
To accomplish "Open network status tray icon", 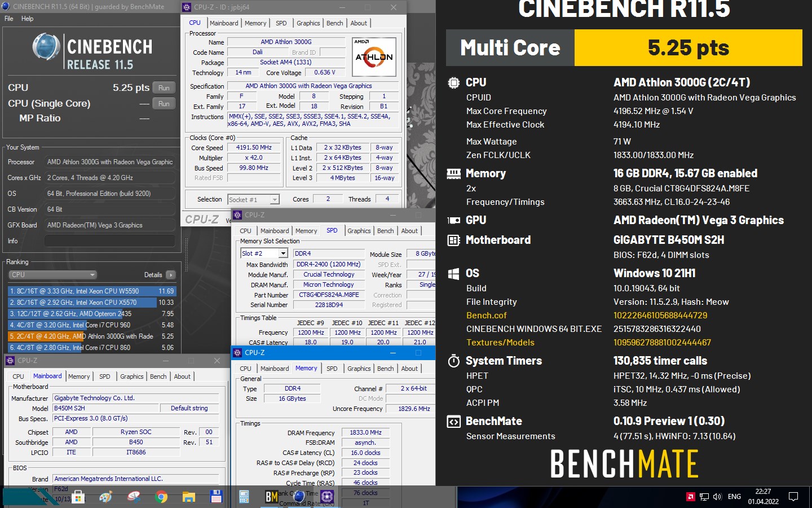I will [x=704, y=497].
